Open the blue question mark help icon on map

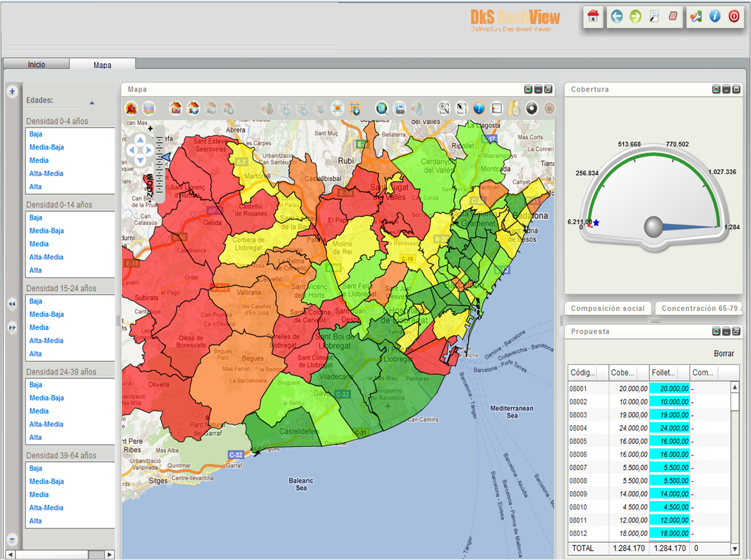point(479,108)
